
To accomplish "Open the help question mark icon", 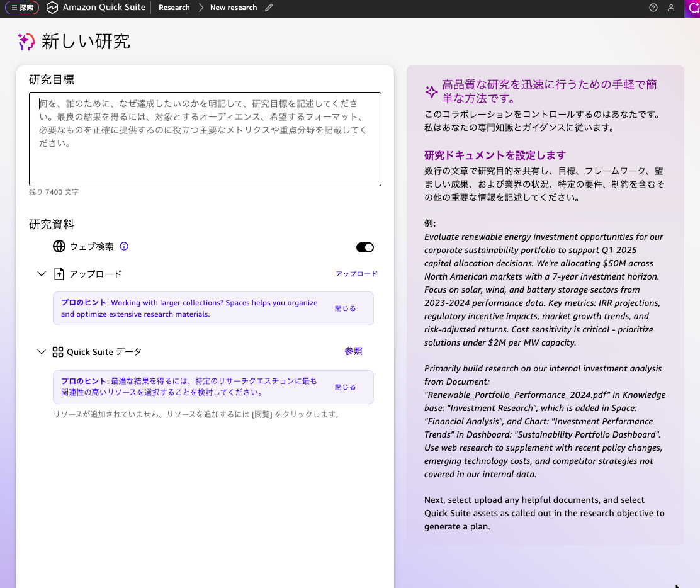I will (x=653, y=8).
